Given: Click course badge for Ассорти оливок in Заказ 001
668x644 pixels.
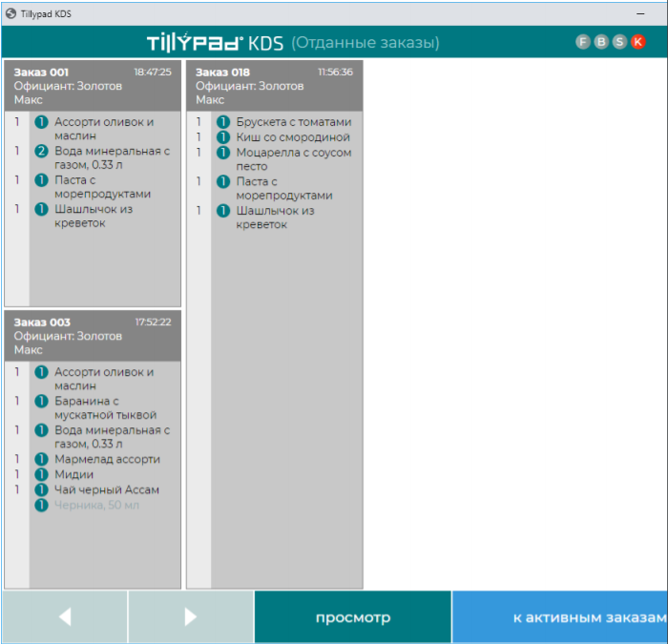Looking at the screenshot, I should tap(41, 122).
